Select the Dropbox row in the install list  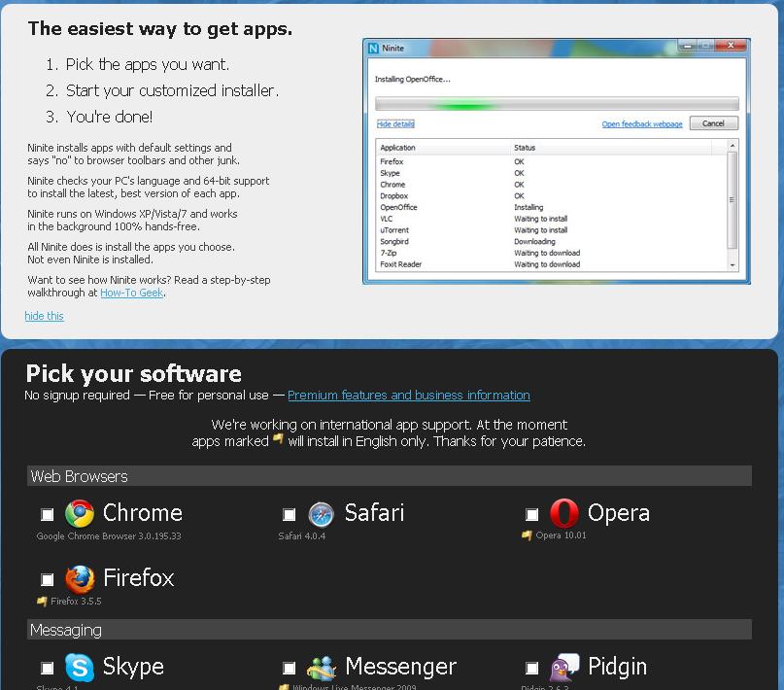click(x=552, y=196)
